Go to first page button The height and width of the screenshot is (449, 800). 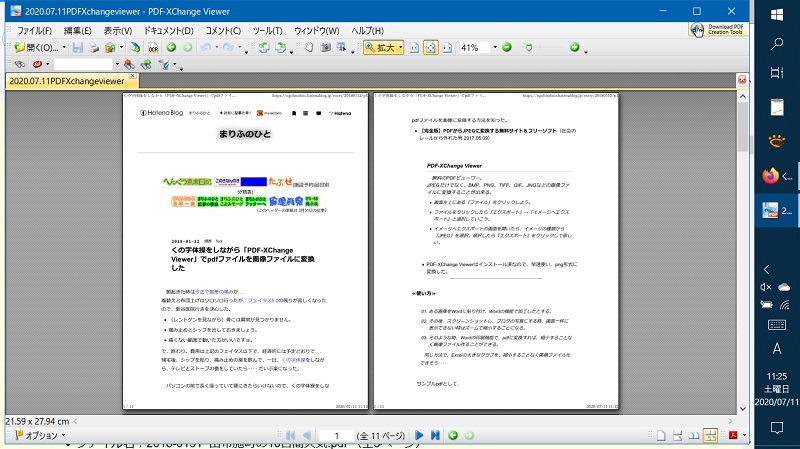click(290, 435)
